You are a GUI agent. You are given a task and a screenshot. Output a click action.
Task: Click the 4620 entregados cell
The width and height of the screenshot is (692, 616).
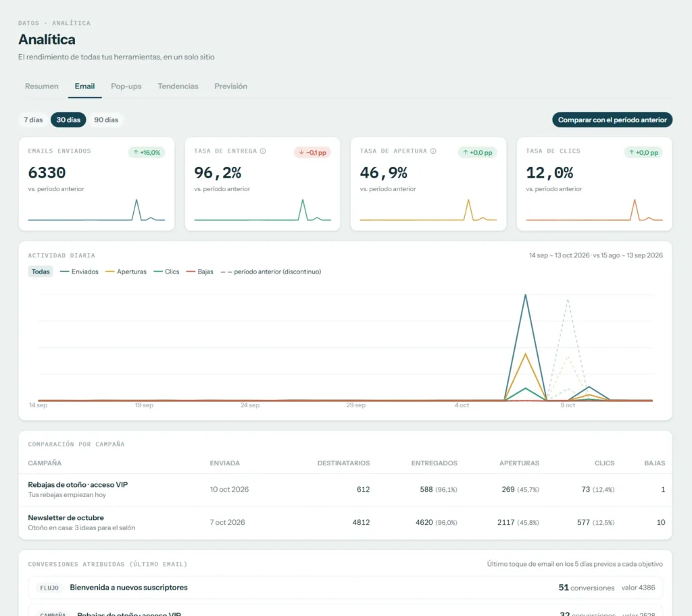(436, 523)
